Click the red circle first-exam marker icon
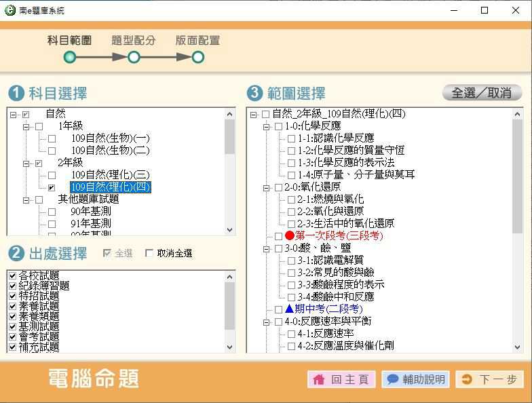The width and height of the screenshot is (532, 403). coord(289,235)
